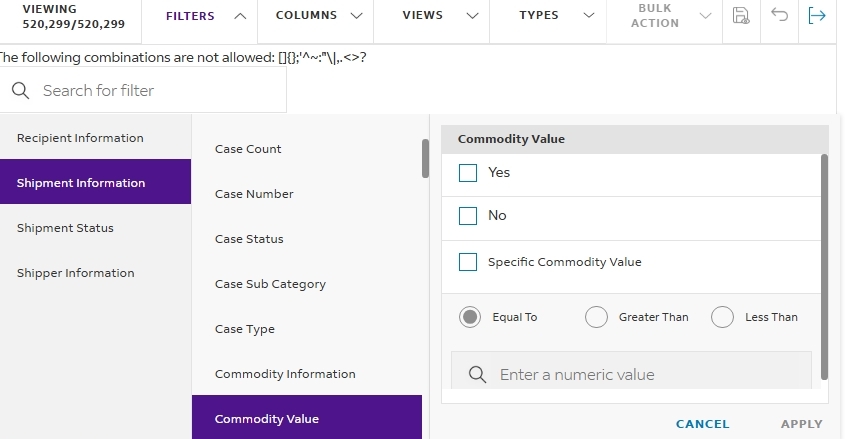
Task: Choose the Greater Than radio option
Action: click(x=596, y=317)
